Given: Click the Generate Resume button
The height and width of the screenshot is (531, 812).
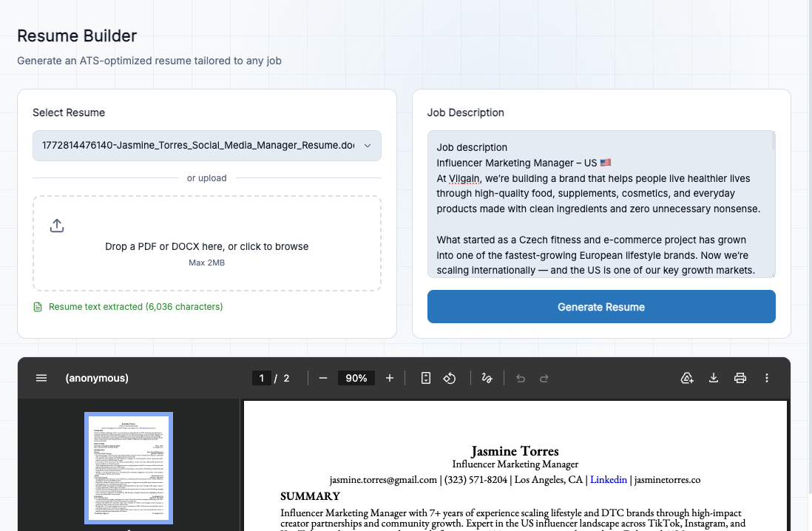Looking at the screenshot, I should point(601,307).
